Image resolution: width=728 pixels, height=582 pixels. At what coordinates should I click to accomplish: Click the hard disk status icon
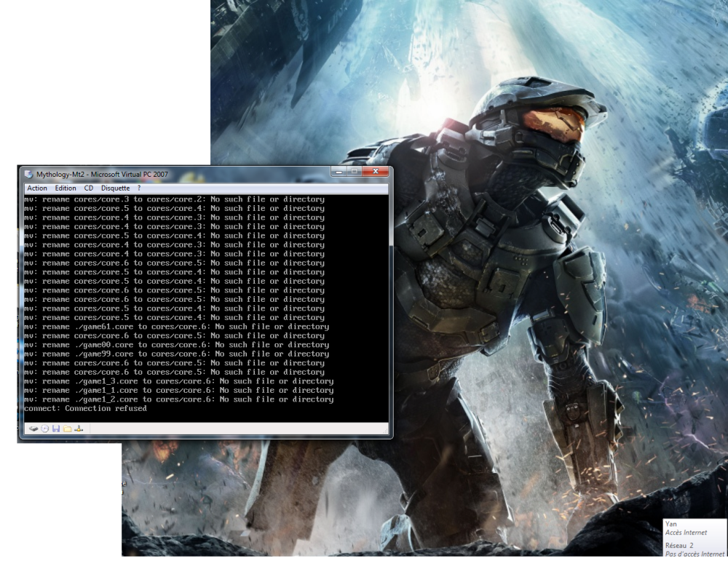tap(33, 428)
